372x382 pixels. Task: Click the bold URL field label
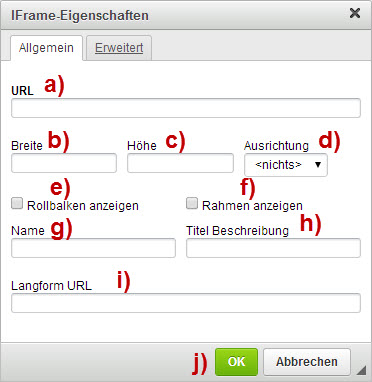click(x=22, y=91)
